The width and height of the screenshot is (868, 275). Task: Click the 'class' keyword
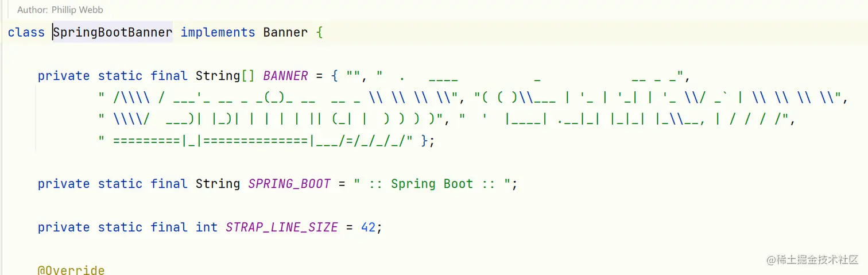[x=26, y=33]
